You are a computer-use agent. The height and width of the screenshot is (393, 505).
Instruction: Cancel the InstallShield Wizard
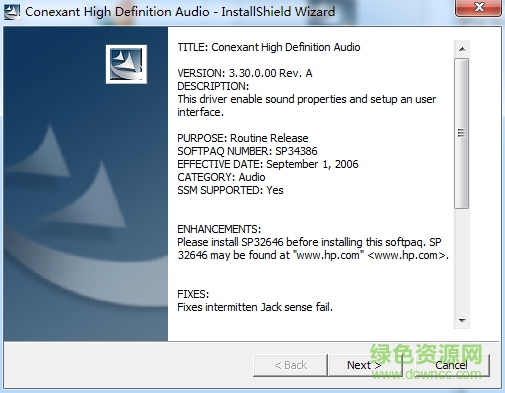click(451, 365)
